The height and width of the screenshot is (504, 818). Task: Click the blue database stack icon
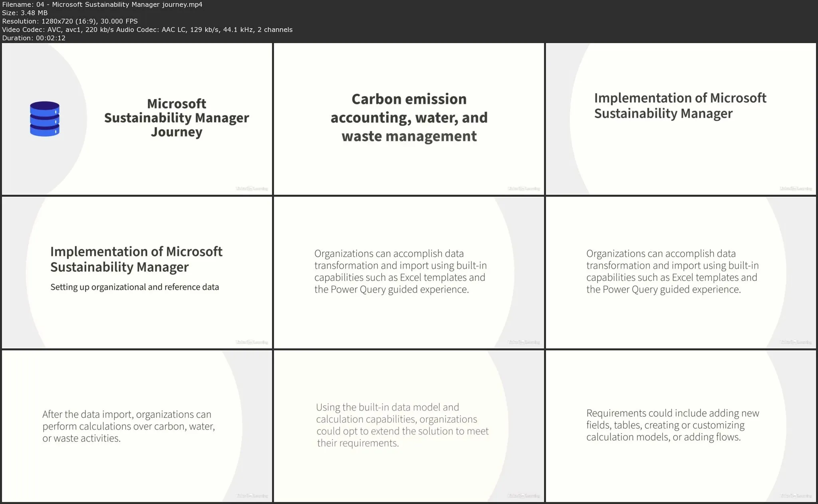tap(45, 119)
